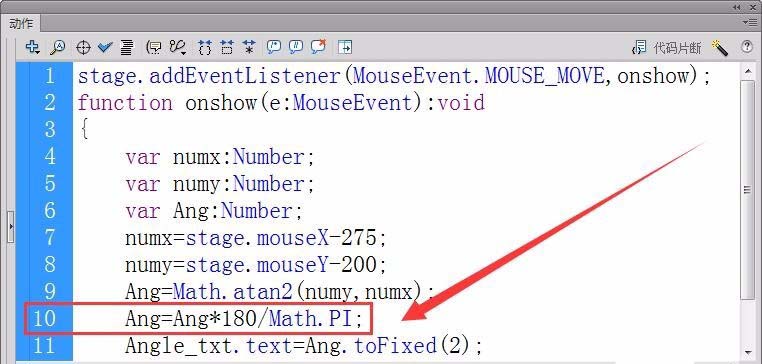The width and height of the screenshot is (762, 364).
Task: Click the opening brace on line 3
Action: [x=84, y=130]
